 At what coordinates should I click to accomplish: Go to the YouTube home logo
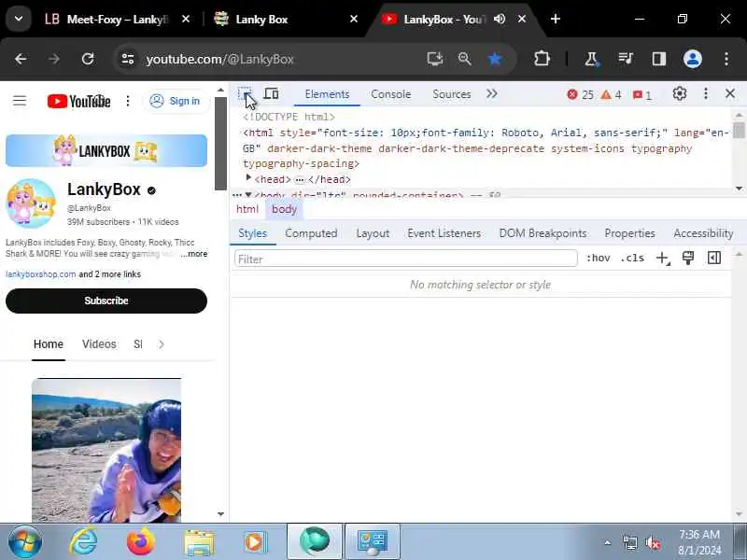[x=78, y=101]
